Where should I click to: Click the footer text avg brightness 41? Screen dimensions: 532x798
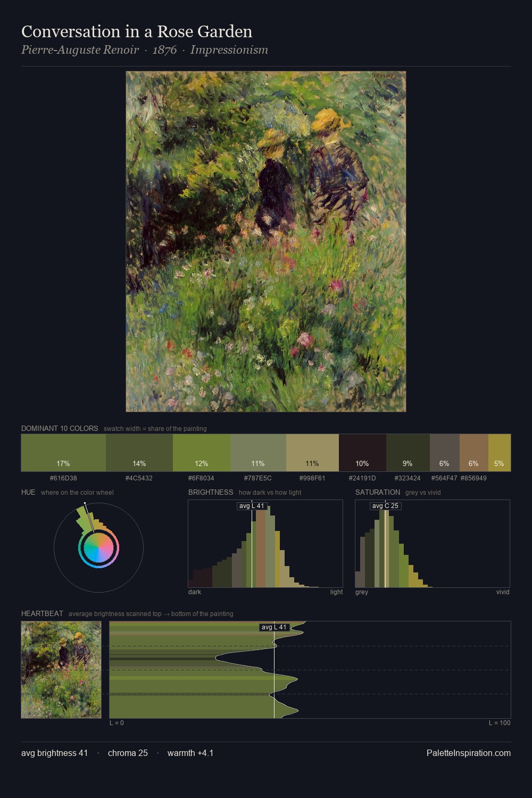click(55, 753)
